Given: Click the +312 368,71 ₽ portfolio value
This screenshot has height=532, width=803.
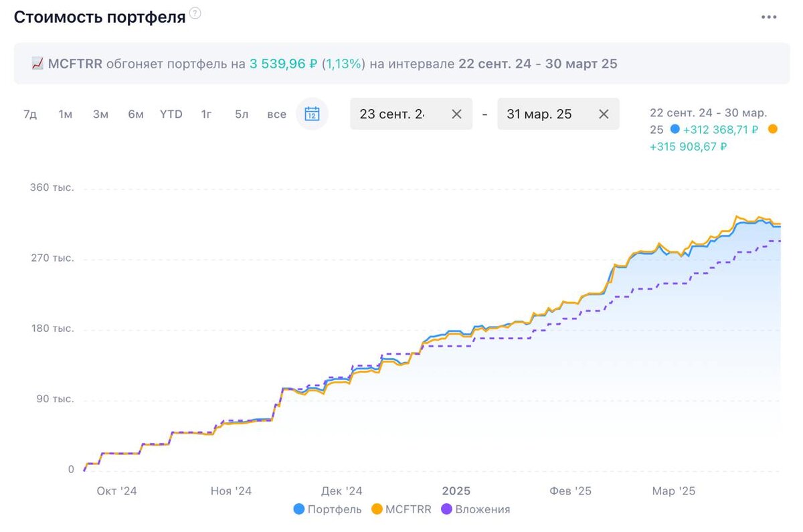Looking at the screenshot, I should tap(721, 130).
